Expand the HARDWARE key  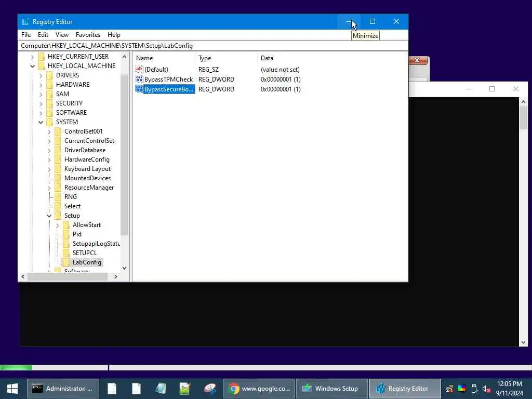pos(41,85)
